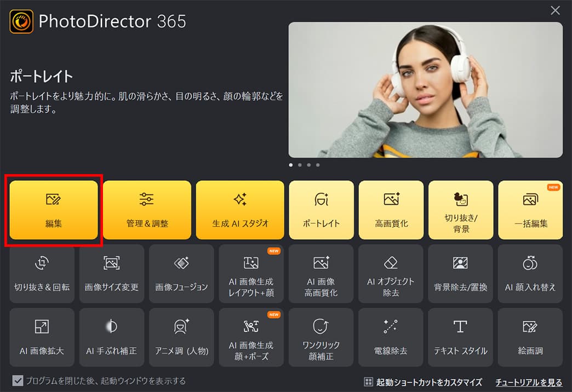Launch the 生成 AI スタジオ
Viewport: 572px width, 392px height.
pyautogui.click(x=240, y=210)
